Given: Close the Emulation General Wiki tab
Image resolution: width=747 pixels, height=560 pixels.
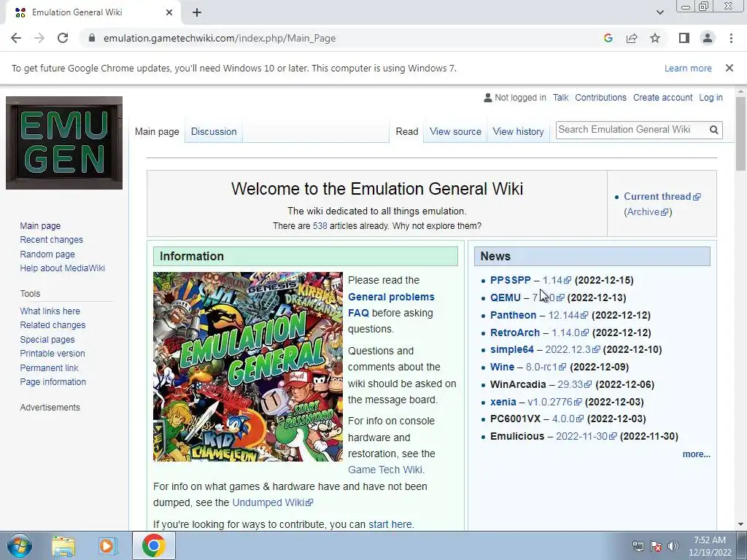Looking at the screenshot, I should pyautogui.click(x=169, y=12).
